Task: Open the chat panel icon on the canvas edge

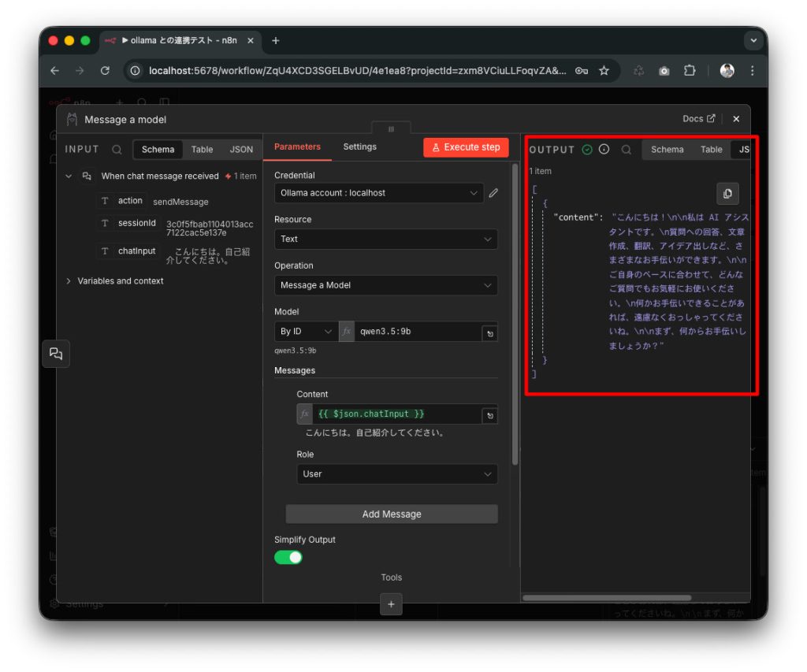Action: click(x=55, y=354)
